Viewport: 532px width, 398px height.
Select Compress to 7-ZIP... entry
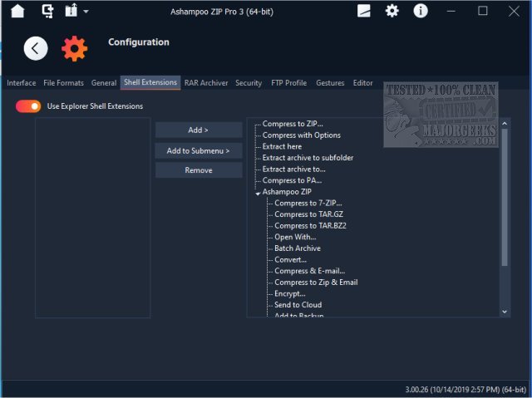(x=308, y=203)
